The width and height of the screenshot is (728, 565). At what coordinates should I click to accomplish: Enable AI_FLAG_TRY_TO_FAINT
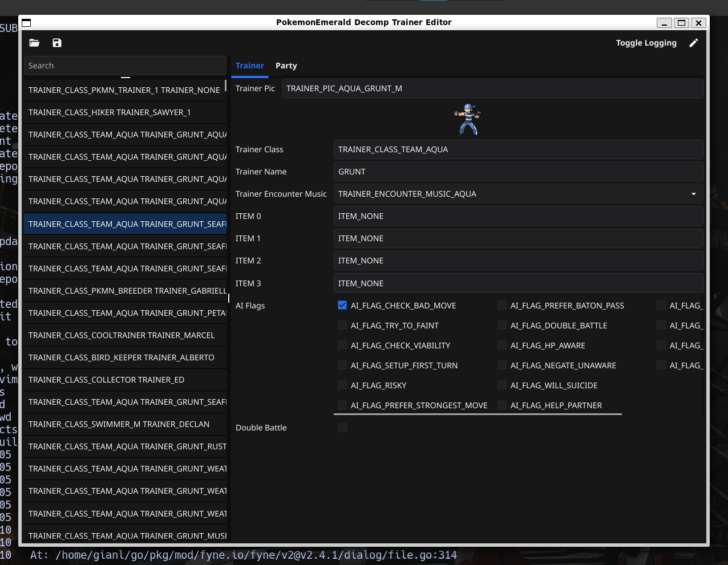point(342,325)
